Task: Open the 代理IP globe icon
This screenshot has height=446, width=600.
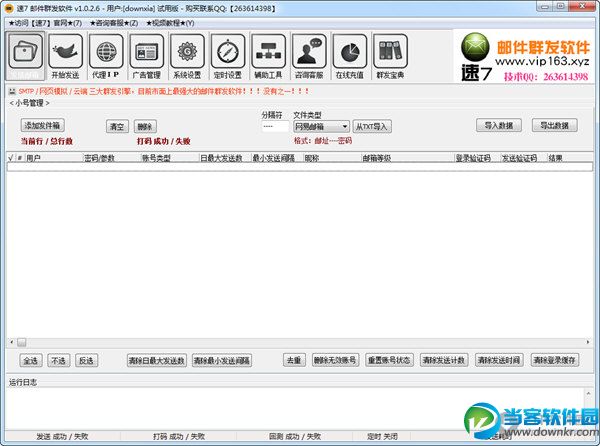Action: pyautogui.click(x=106, y=56)
